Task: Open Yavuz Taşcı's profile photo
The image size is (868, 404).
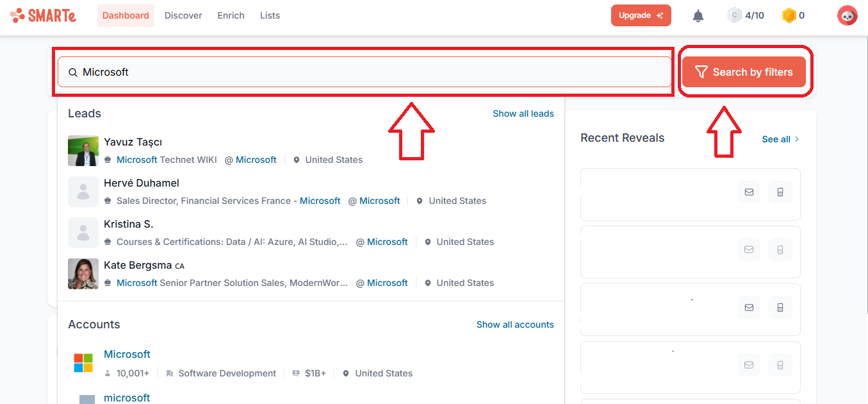Action: pos(83,151)
